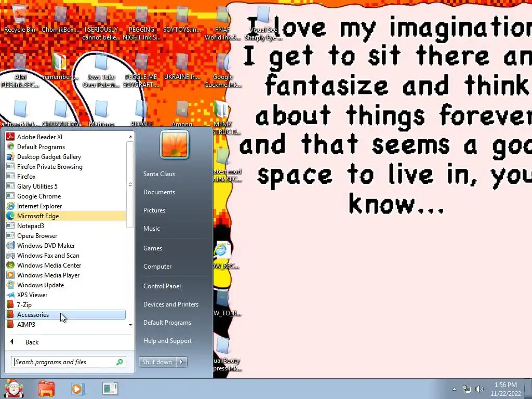Open Devices and Printers
The height and width of the screenshot is (399, 532).
coord(171,304)
